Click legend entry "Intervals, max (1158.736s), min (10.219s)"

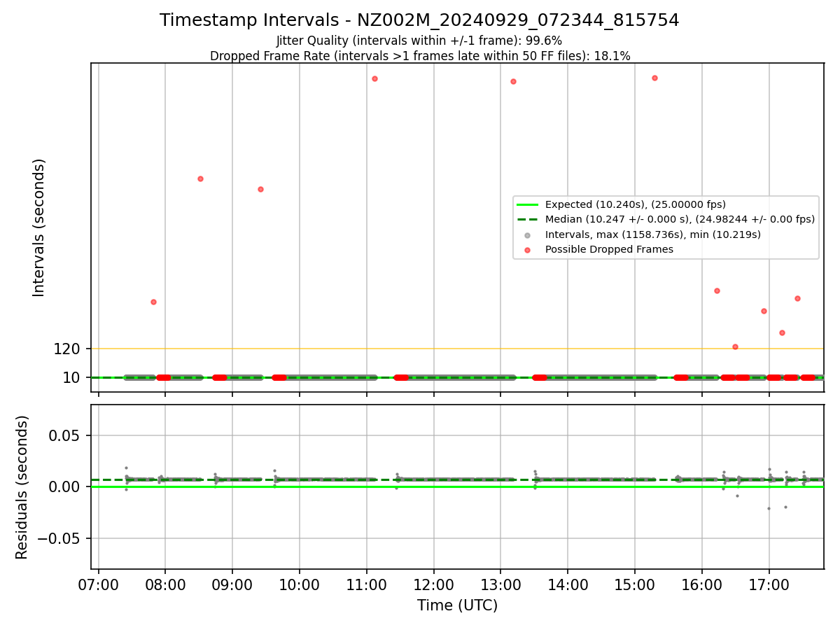(x=653, y=234)
